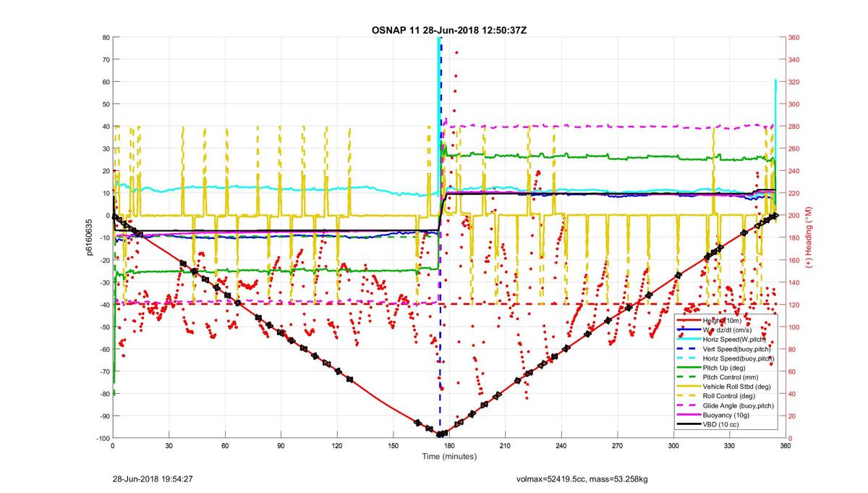Select the "Vert Speed(buoy,pitch)" legend entry
Image resolution: width=868 pixels, height=493 pixels.
point(738,349)
